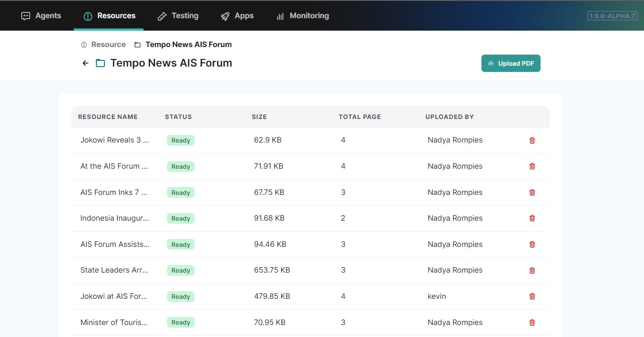Delete the Indonesia Inaugur... resource
644x337 pixels.
(532, 218)
